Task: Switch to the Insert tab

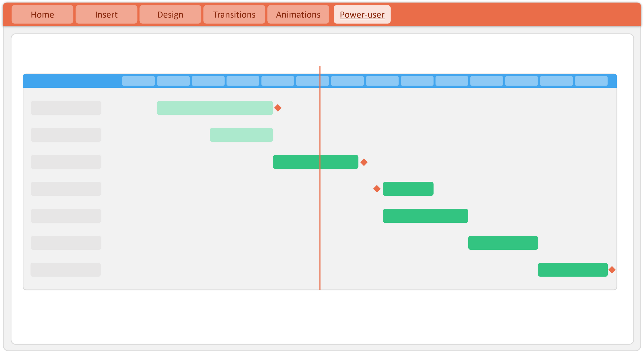Action: [x=106, y=14]
